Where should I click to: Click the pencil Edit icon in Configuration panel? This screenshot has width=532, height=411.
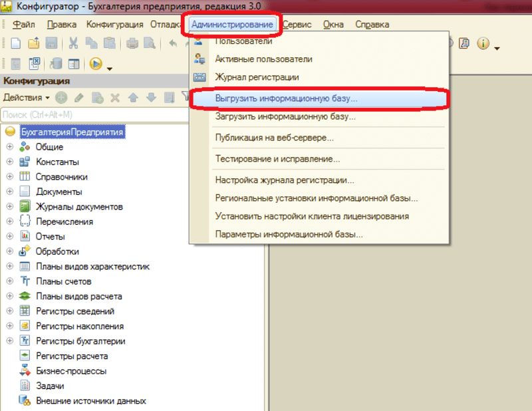coord(79,98)
